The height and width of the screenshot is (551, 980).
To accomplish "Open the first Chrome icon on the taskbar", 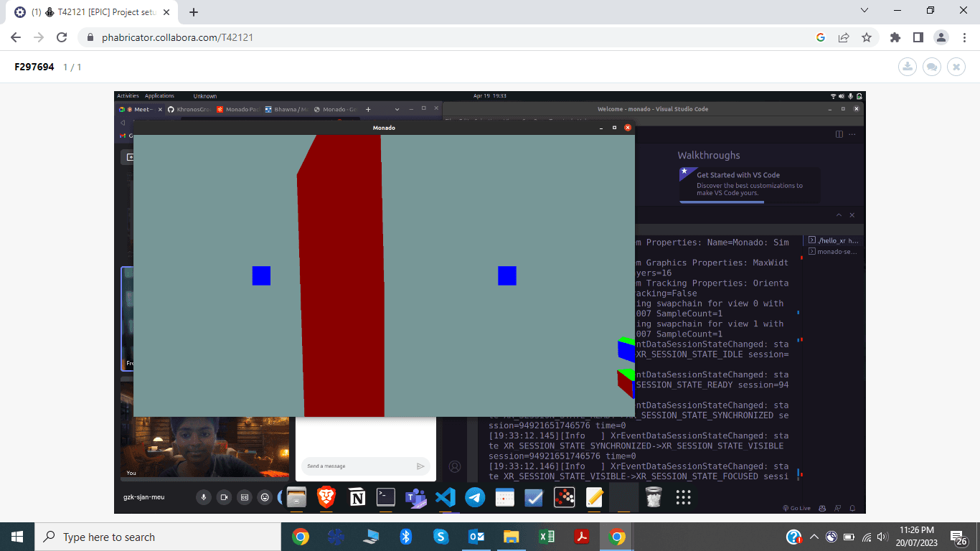I will pos(301,537).
